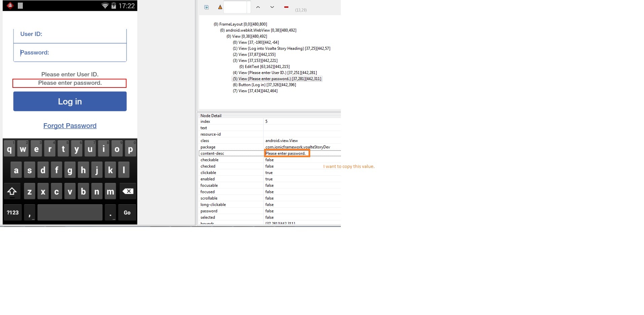644x315 pixels.
Task: Click the class value android.view.View
Action: click(x=282, y=141)
